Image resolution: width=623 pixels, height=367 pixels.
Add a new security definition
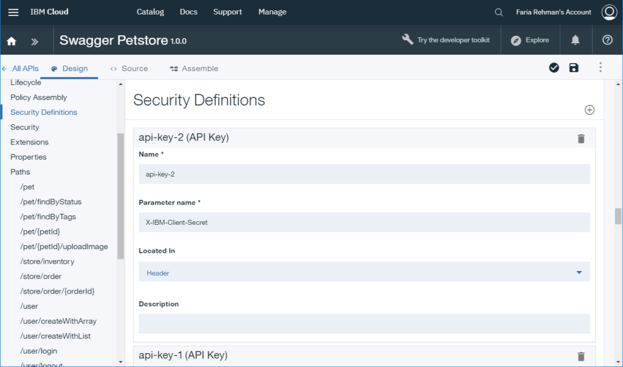coord(590,110)
